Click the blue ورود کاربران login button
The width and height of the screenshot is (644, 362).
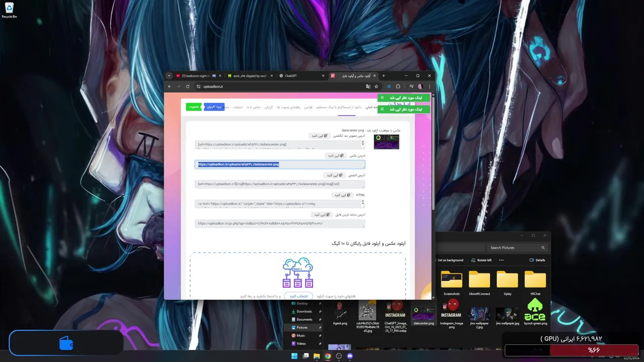(214, 107)
